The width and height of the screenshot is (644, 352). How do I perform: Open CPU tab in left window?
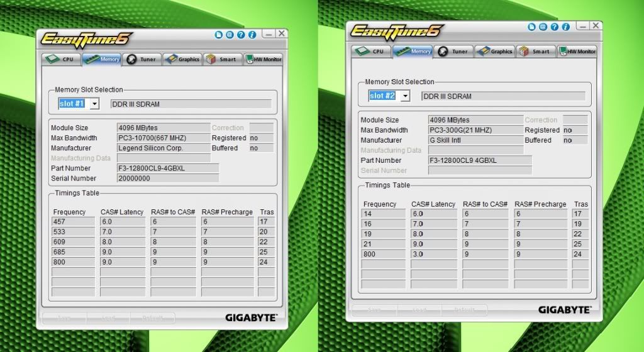point(61,59)
